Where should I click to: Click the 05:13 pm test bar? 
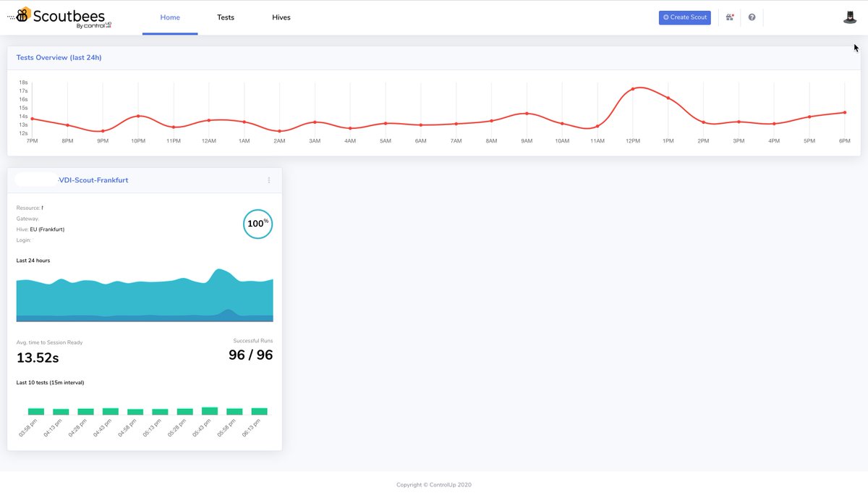[160, 412]
